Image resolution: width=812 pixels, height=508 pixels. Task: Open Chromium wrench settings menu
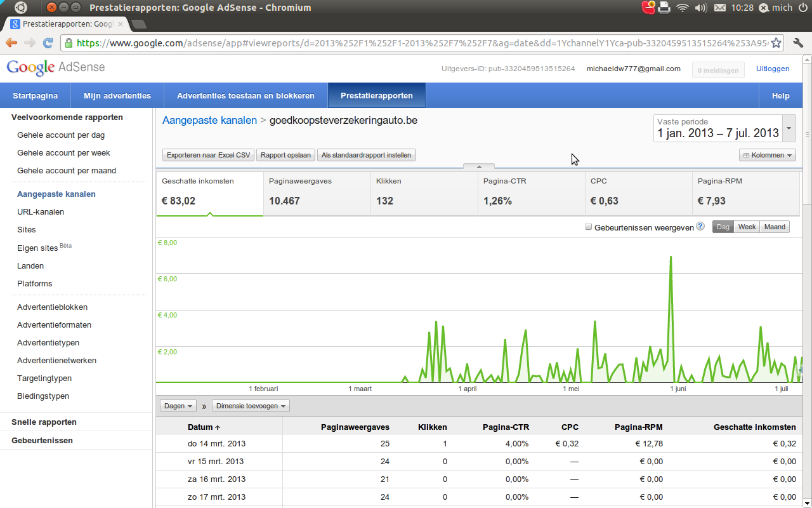coord(798,43)
